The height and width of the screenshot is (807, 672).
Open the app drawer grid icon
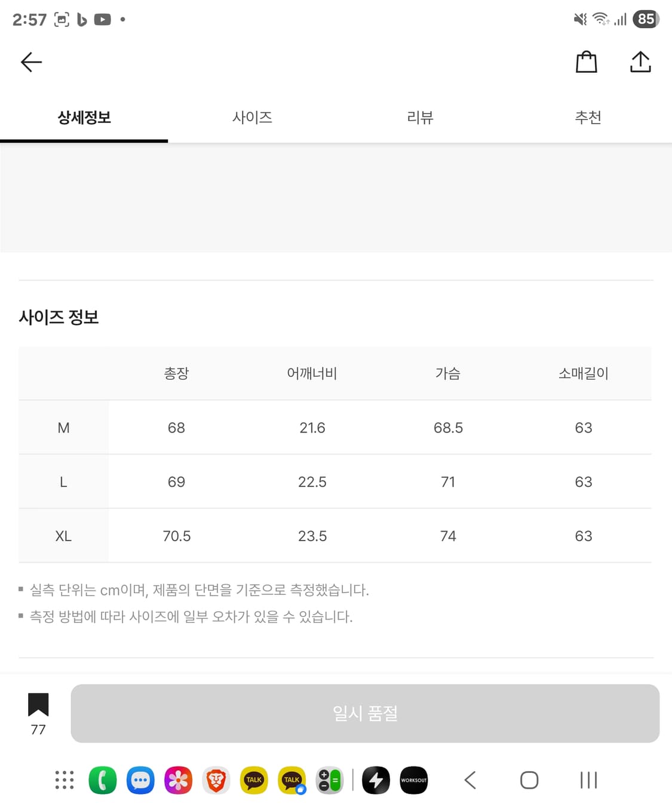pos(65,780)
